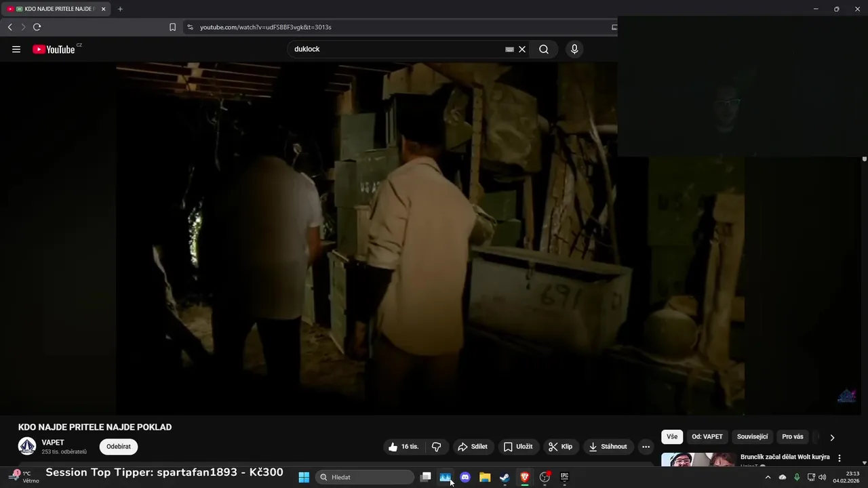Select the Vše filter chip
868x488 pixels.
672,437
